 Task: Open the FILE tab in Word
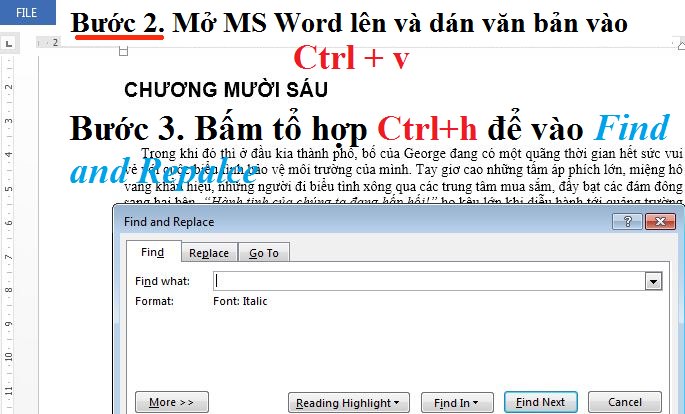(28, 12)
